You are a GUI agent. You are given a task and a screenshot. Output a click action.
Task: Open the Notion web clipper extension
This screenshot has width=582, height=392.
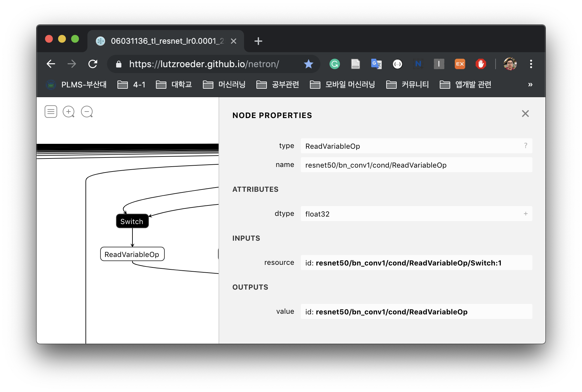[x=418, y=64]
